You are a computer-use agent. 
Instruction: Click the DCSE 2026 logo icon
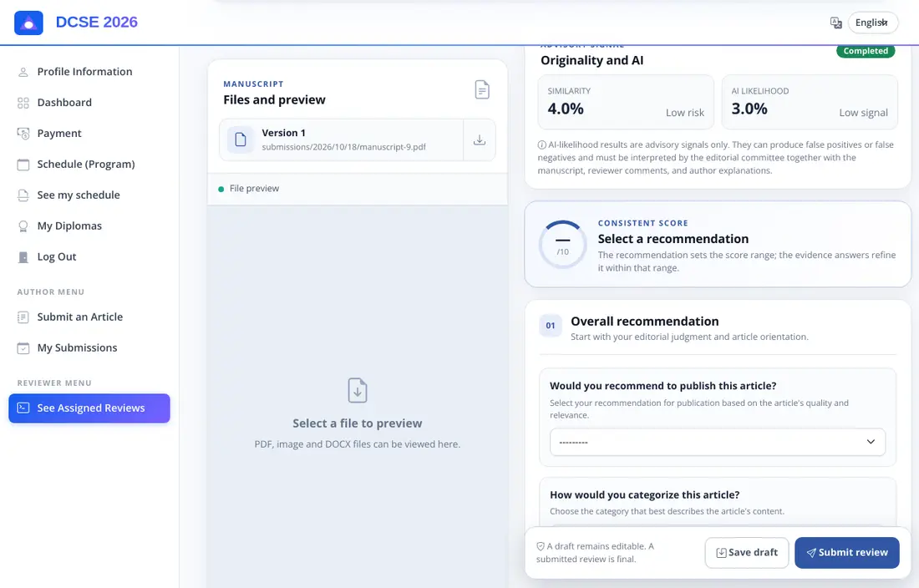click(x=28, y=23)
